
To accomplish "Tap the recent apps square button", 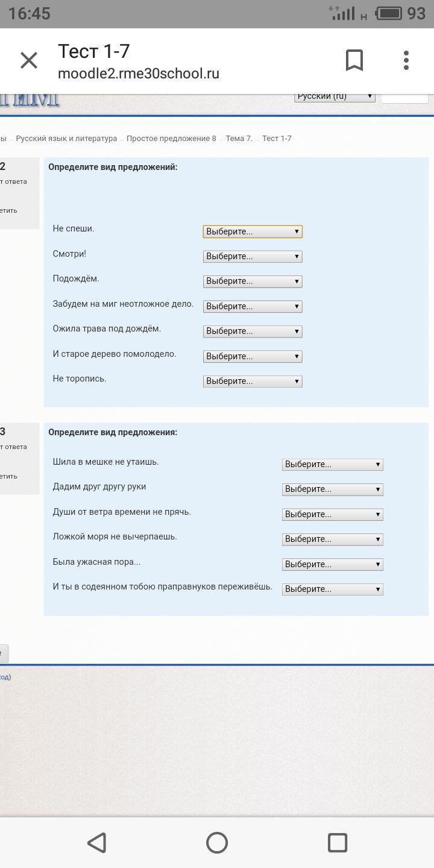I will pyautogui.click(x=338, y=843).
